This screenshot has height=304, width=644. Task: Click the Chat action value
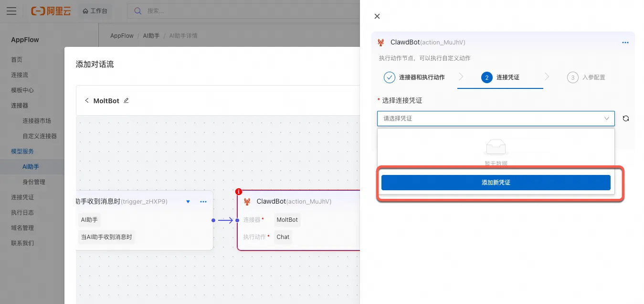[x=283, y=237]
